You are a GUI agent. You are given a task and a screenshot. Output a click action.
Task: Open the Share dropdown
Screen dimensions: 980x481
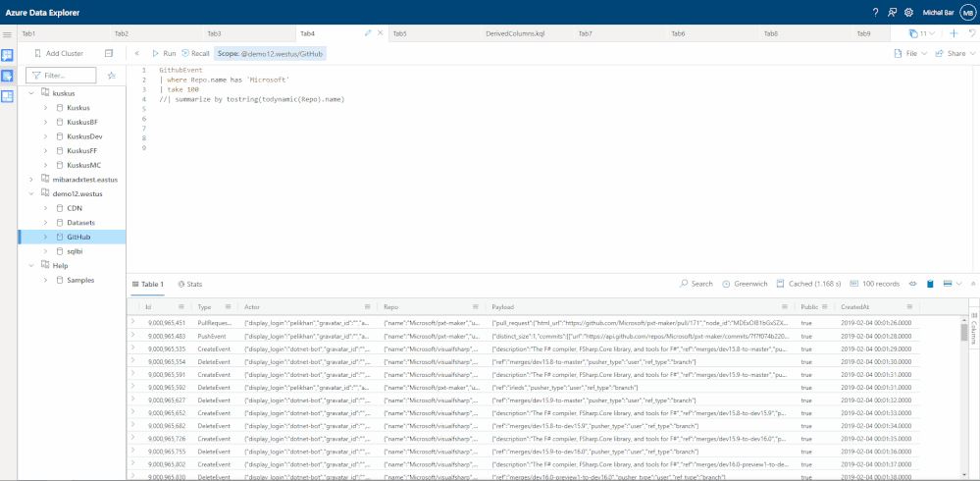click(955, 54)
